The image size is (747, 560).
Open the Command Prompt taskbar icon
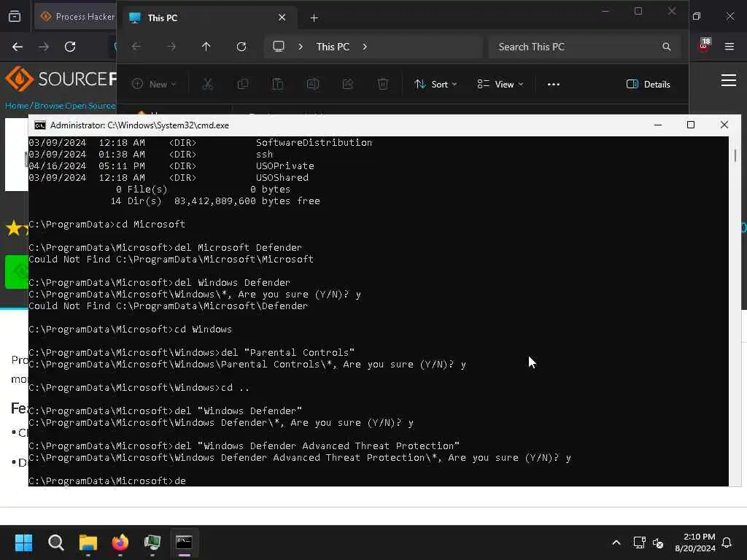coord(184,542)
